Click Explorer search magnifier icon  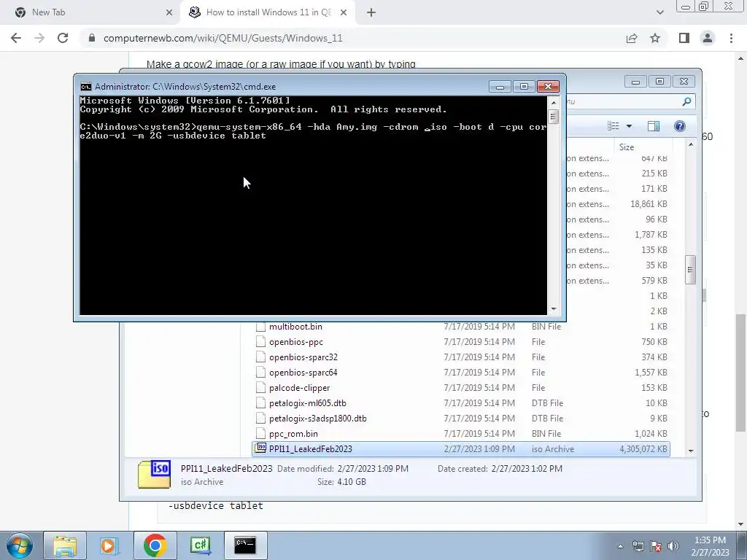point(686,101)
